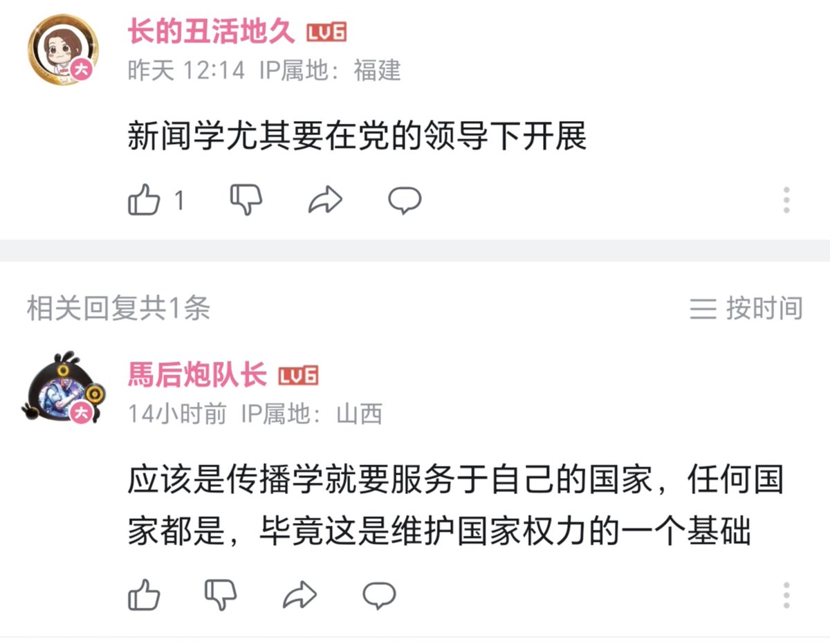Like the comment by 长的丑活地久

(145, 201)
